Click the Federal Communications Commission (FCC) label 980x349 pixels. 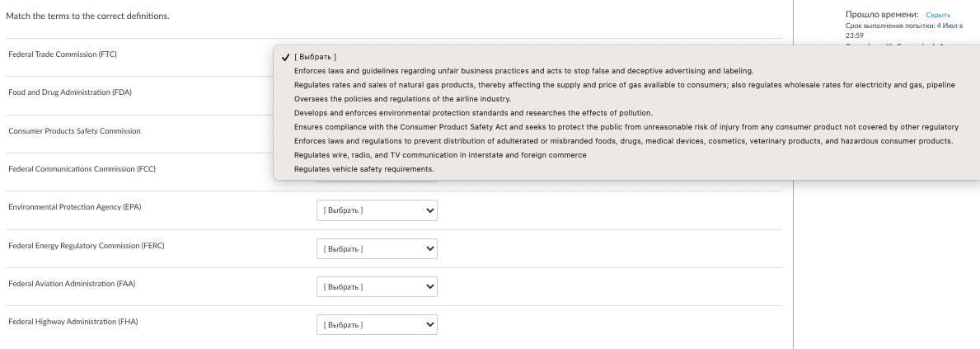[x=82, y=169]
